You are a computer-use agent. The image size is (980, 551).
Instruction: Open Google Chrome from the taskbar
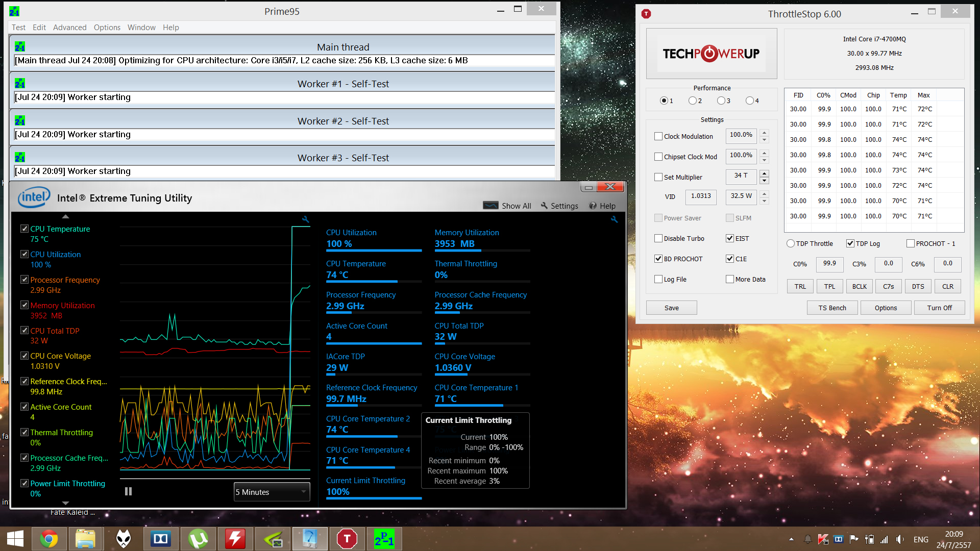(49, 539)
